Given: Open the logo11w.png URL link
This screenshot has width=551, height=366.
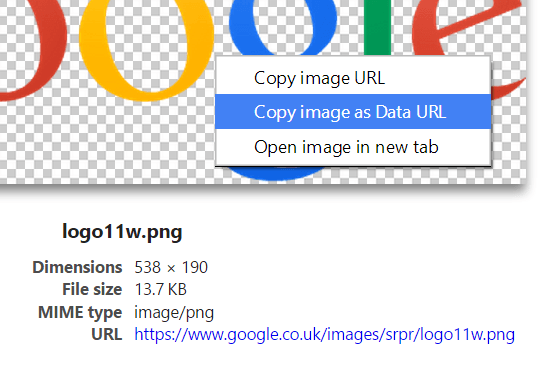Looking at the screenshot, I should click(324, 334).
